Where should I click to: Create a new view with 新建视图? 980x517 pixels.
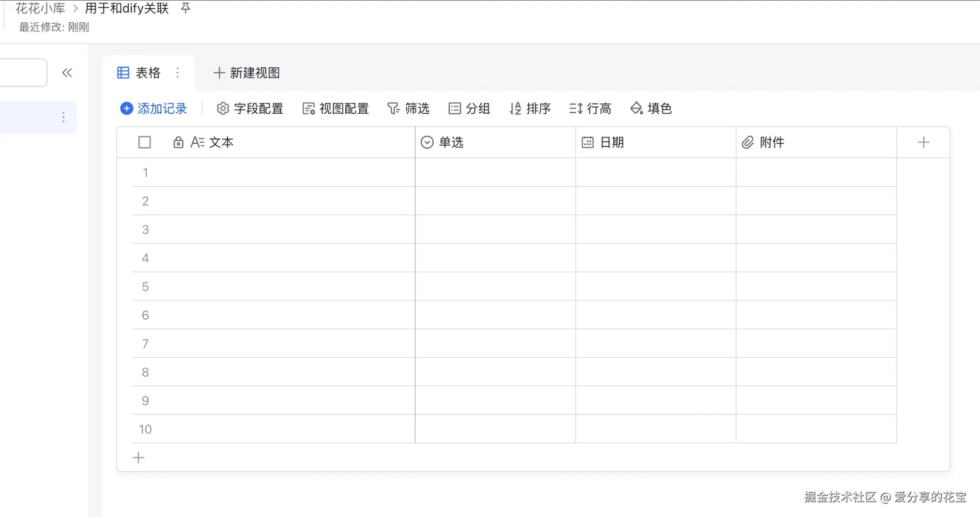tap(247, 73)
